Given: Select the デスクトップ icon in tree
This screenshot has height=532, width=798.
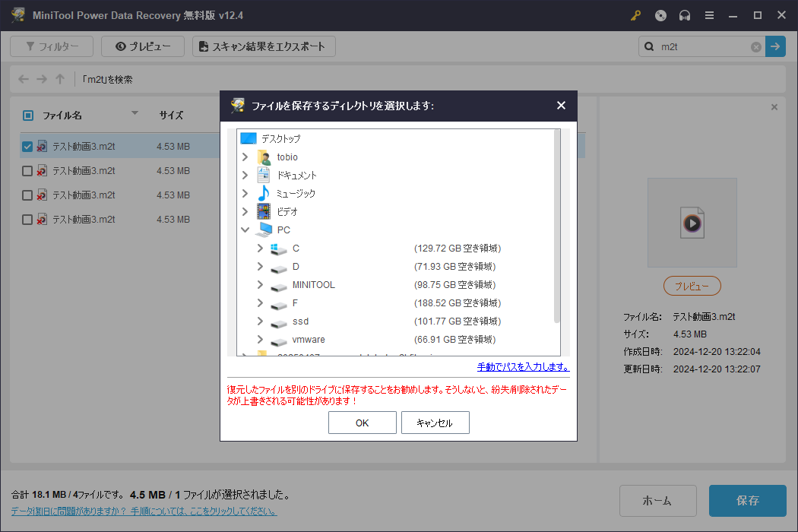Looking at the screenshot, I should coord(249,138).
